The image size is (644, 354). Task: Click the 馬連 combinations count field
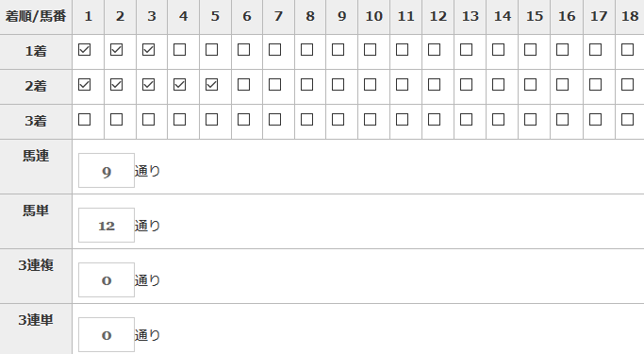click(x=107, y=171)
